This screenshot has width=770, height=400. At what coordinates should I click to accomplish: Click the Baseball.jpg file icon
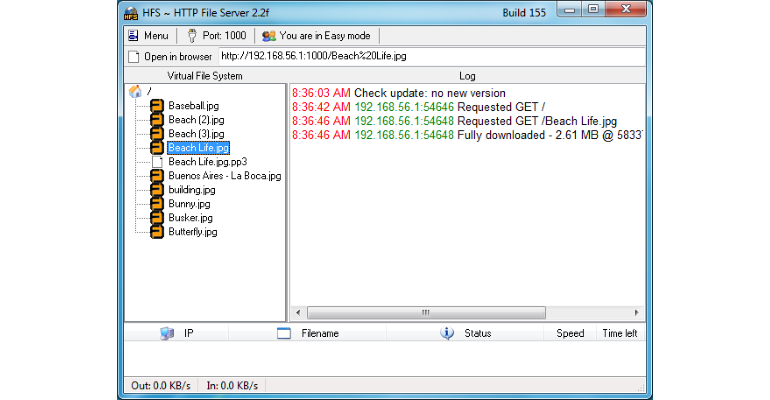click(157, 106)
